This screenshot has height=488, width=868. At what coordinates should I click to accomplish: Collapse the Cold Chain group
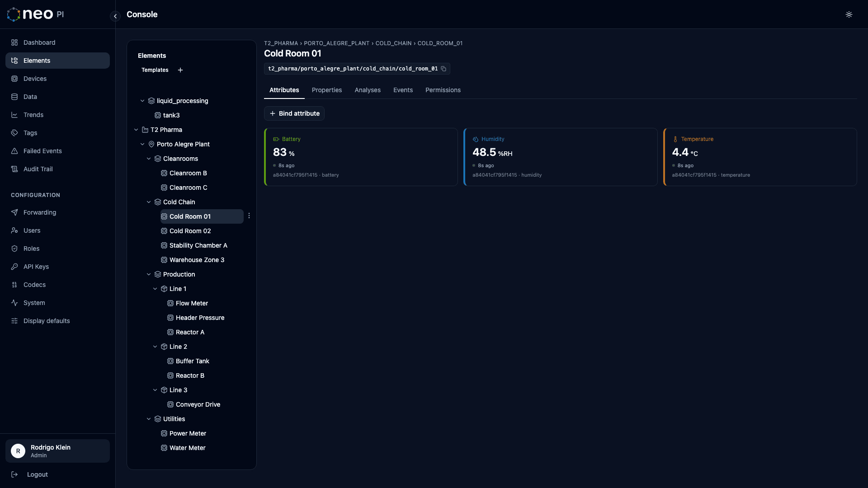pyautogui.click(x=149, y=202)
